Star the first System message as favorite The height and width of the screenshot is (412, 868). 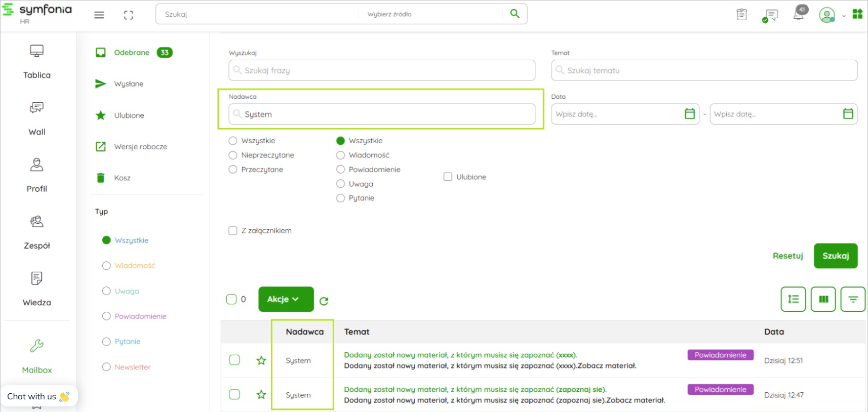[x=261, y=360]
